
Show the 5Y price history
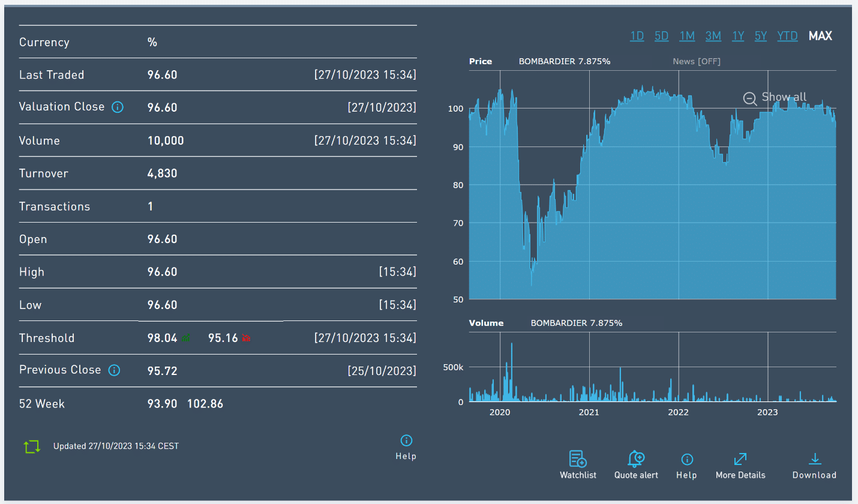click(x=761, y=36)
